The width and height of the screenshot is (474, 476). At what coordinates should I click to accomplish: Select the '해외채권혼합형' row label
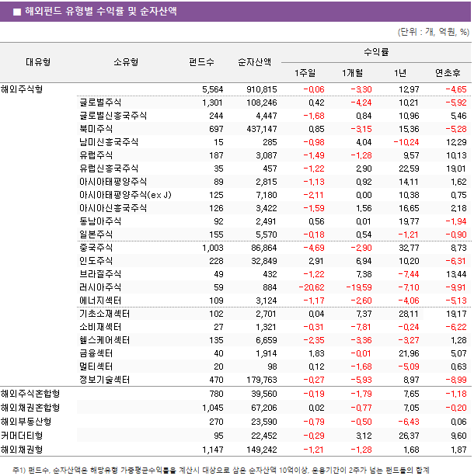[x=30, y=408]
